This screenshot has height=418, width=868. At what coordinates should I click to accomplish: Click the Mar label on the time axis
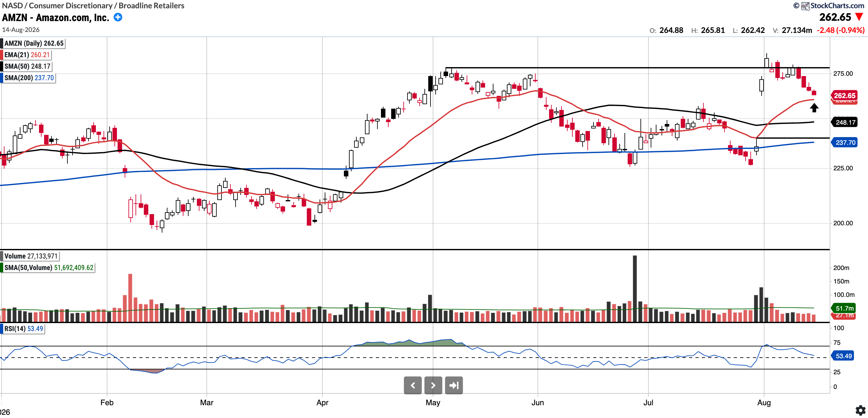click(x=206, y=403)
